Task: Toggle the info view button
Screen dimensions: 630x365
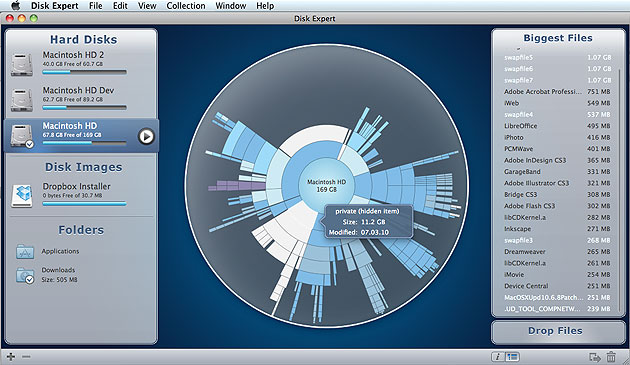Action: tap(498, 357)
